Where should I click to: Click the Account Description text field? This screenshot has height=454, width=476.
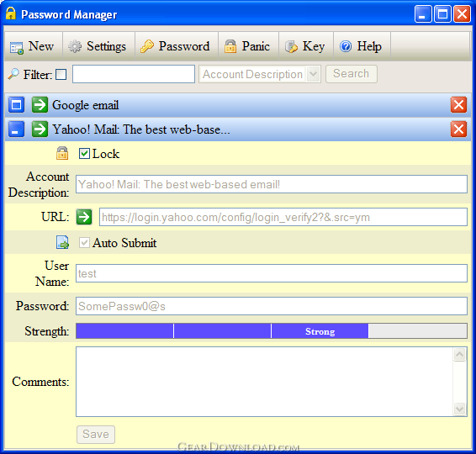(272, 184)
